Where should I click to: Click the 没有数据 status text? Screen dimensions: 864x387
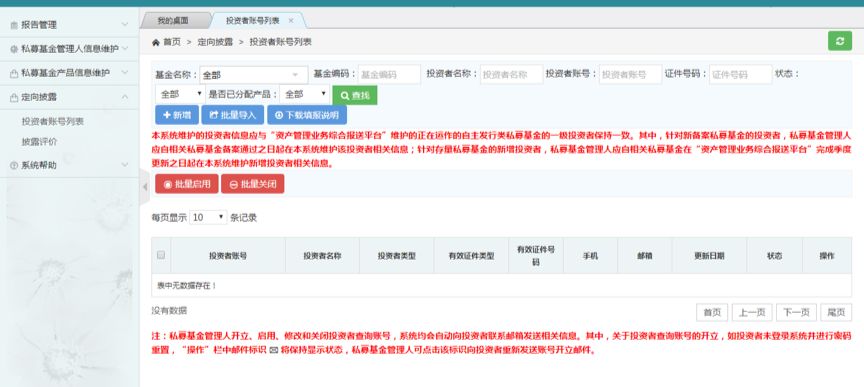pyautogui.click(x=169, y=310)
